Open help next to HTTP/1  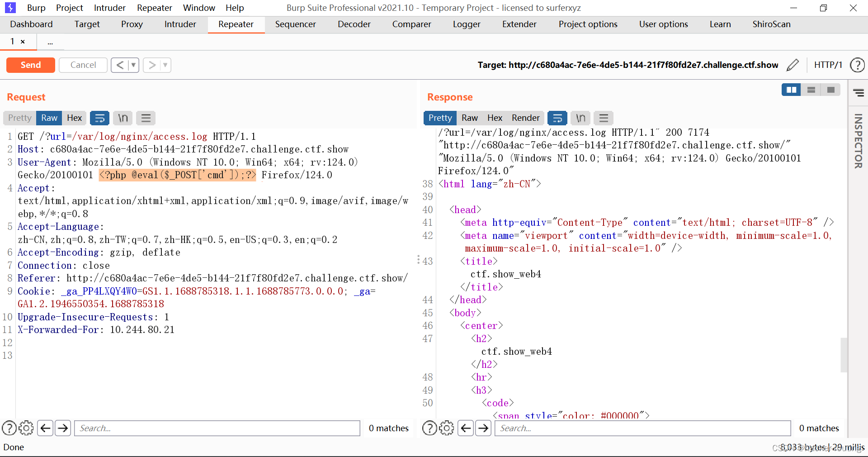(857, 65)
